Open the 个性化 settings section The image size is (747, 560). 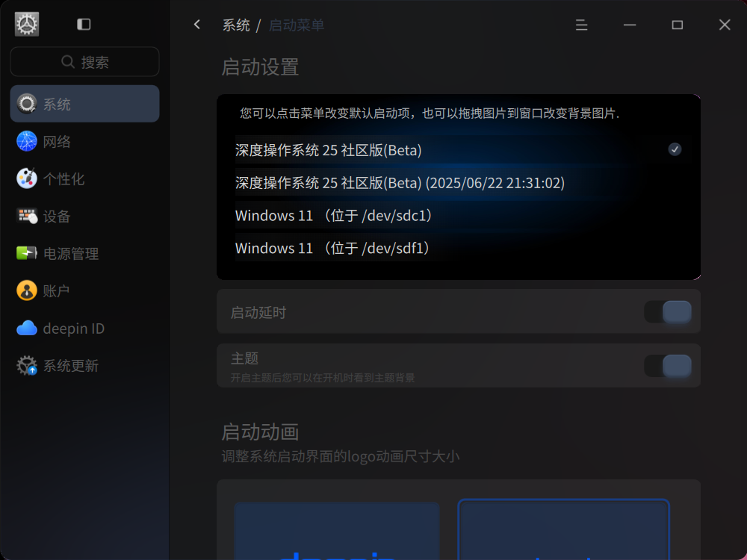coord(85,178)
